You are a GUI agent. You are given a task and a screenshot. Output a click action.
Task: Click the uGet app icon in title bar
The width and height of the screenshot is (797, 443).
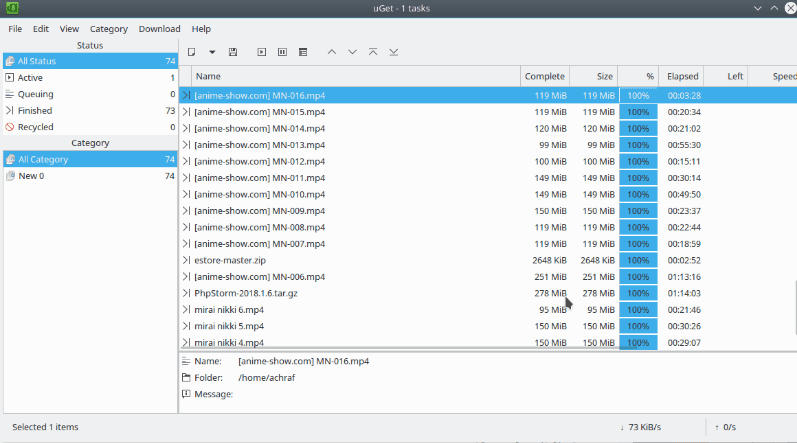(x=12, y=8)
